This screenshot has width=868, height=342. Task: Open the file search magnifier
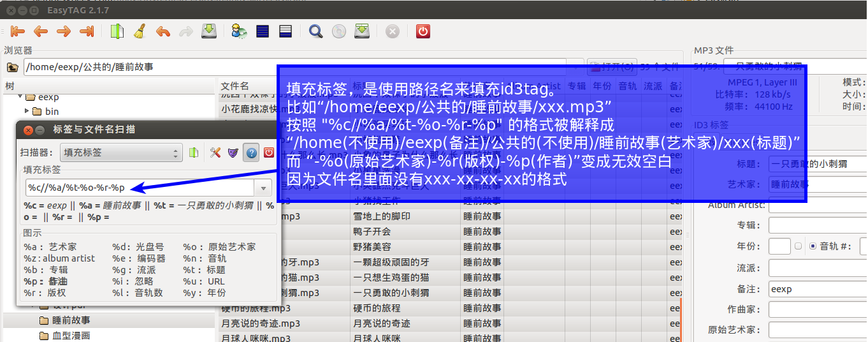[315, 31]
